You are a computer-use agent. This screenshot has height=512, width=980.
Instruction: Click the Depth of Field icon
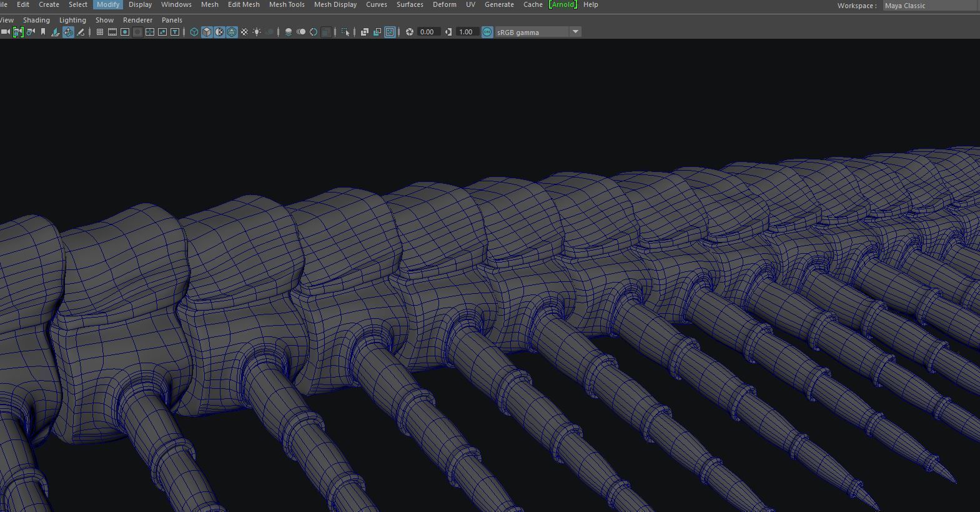click(x=326, y=32)
